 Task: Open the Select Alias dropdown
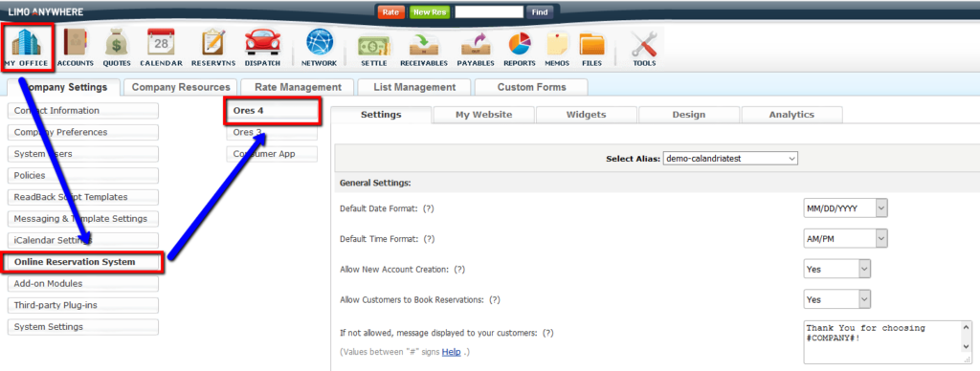point(730,159)
